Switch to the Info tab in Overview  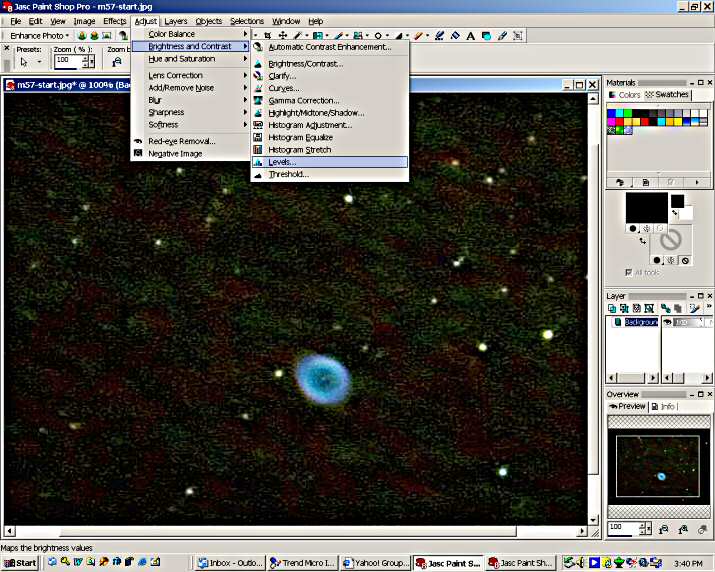(x=663, y=406)
